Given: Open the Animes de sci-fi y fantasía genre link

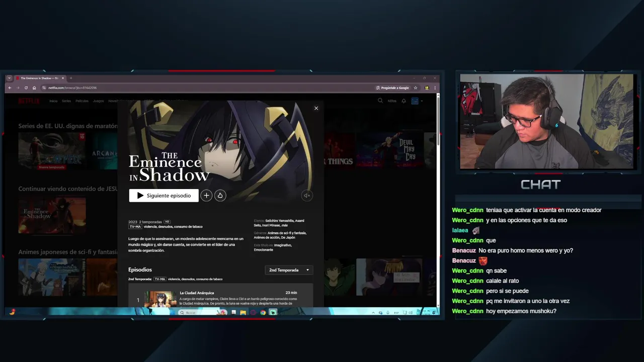Looking at the screenshot, I should pyautogui.click(x=287, y=233).
